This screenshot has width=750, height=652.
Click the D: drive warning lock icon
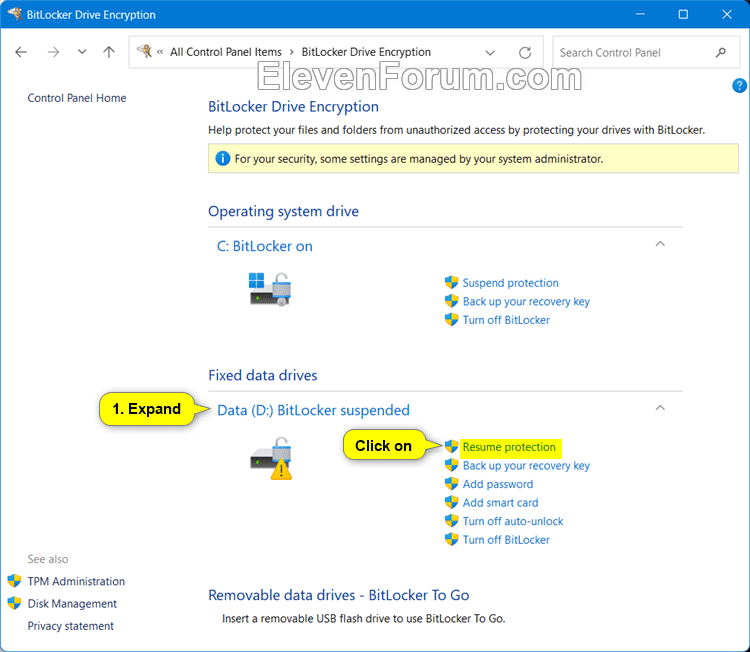[x=271, y=458]
